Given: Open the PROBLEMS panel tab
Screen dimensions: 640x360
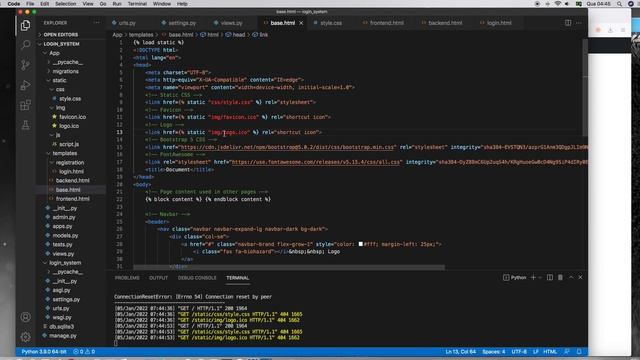Looking at the screenshot, I should (x=127, y=278).
